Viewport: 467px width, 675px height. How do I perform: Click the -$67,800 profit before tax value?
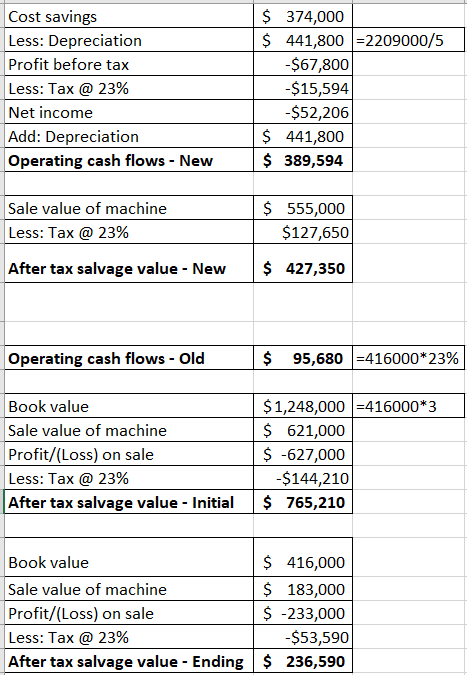(303, 64)
